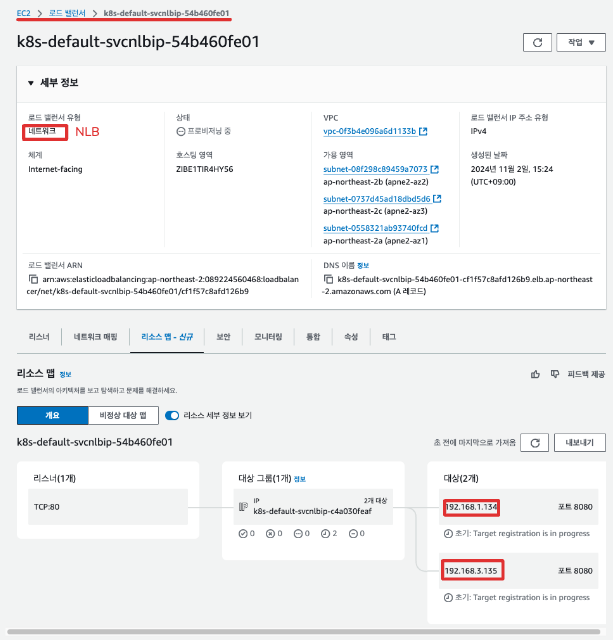Click the 네트워크 load balancer type value
613x640 pixels.
coord(42,131)
